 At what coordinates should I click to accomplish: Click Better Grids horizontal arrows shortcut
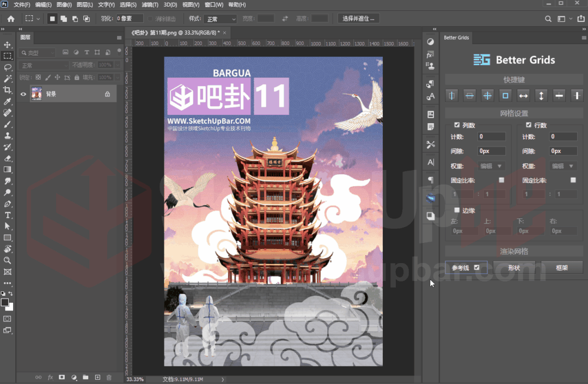pos(523,96)
